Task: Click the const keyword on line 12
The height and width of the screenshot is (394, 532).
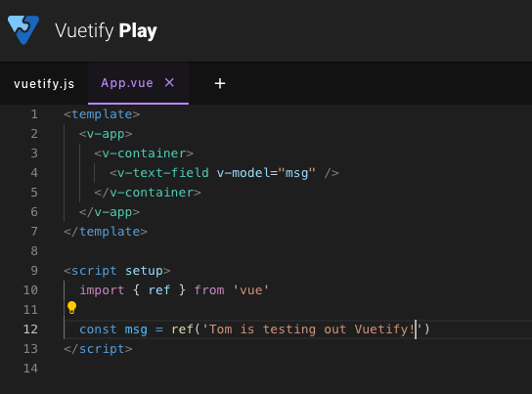Action: point(98,329)
